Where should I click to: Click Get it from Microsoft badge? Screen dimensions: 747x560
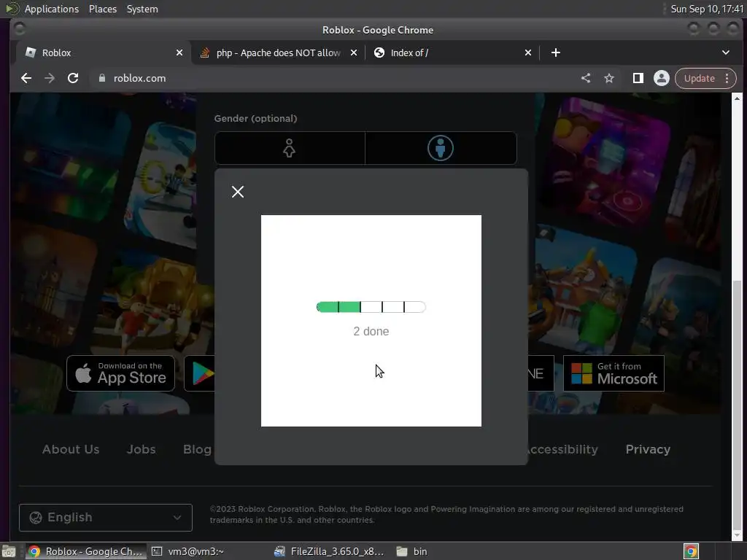point(614,373)
